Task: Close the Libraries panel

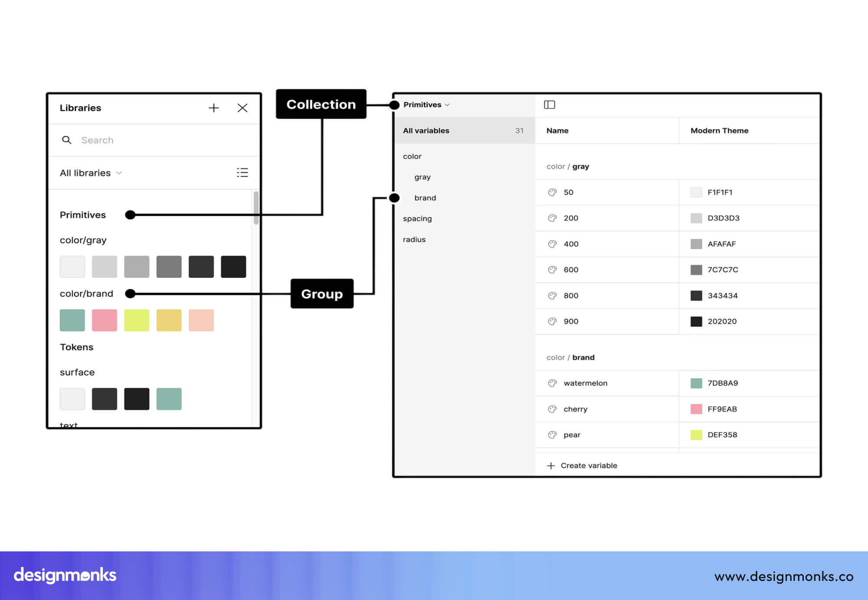Action: (x=243, y=108)
